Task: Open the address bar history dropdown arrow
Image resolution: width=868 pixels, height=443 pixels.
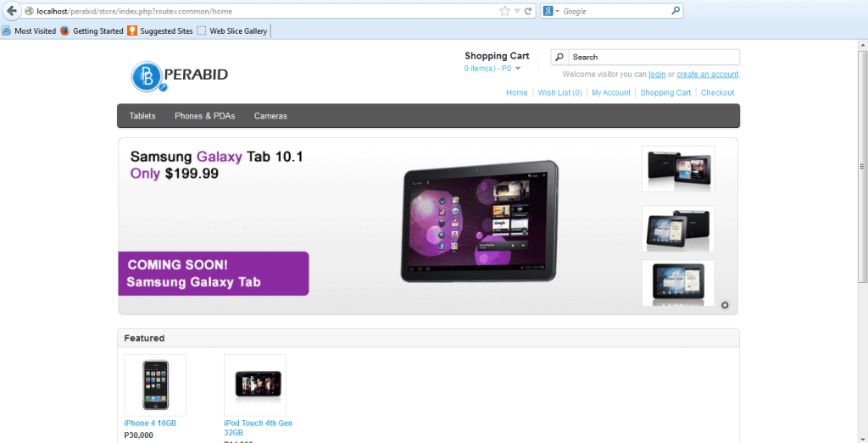Action: coord(517,11)
